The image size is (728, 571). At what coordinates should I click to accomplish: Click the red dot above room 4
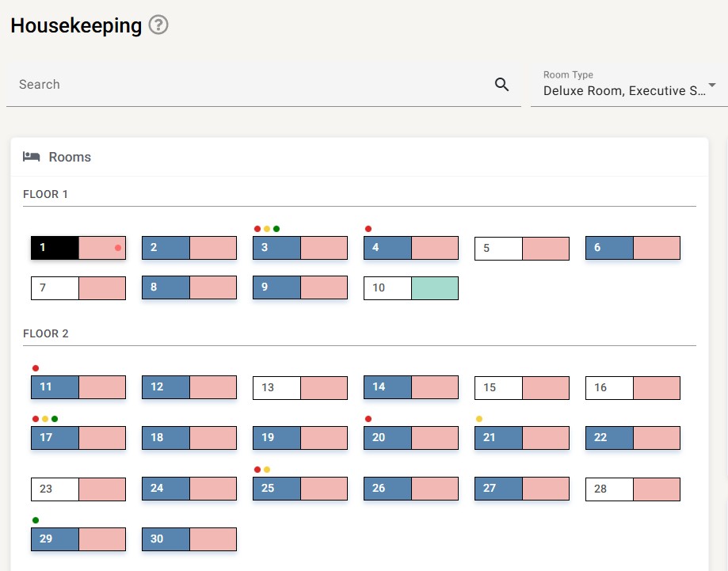click(x=368, y=229)
